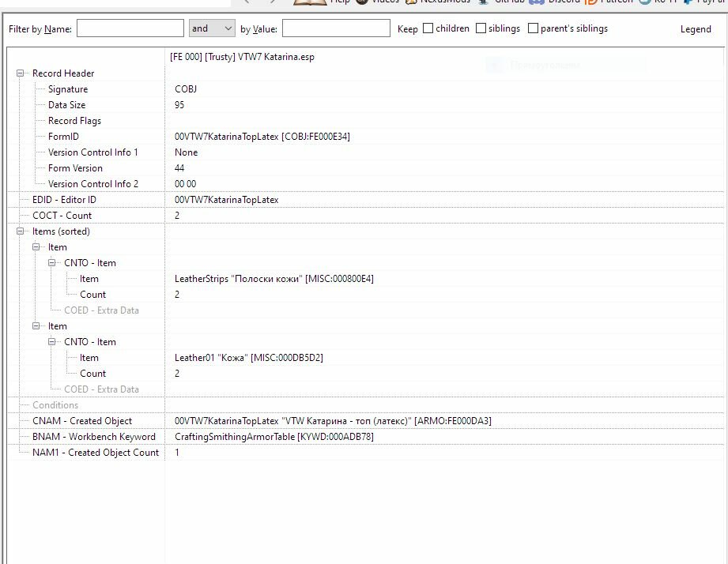Image resolution: width=728 pixels, height=564 pixels.
Task: Click the Leather01 [MISC:000DB5D2] item value
Action: 249,357
